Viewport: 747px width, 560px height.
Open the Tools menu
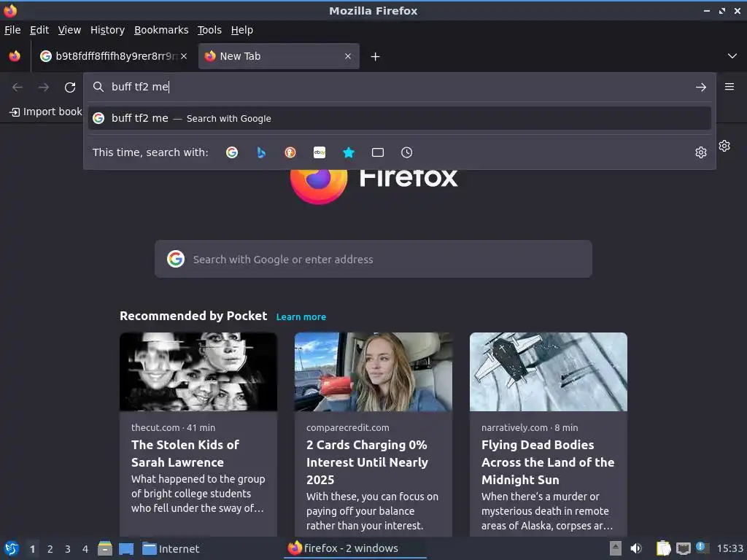pyautogui.click(x=209, y=30)
